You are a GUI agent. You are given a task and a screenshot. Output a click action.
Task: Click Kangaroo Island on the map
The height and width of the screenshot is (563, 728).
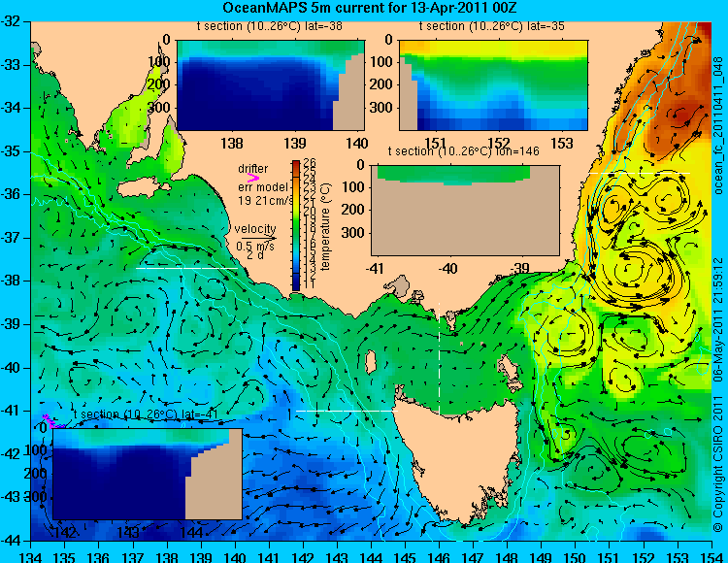(x=142, y=189)
